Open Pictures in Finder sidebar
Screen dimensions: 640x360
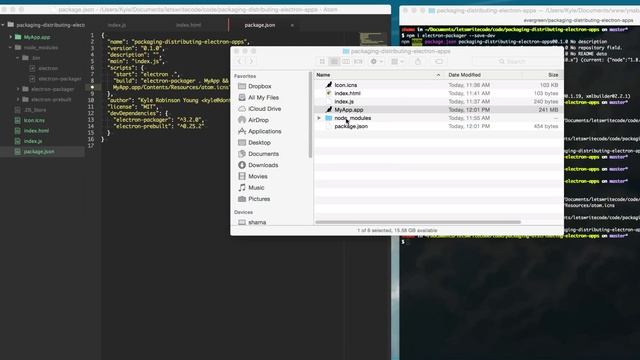pyautogui.click(x=259, y=199)
